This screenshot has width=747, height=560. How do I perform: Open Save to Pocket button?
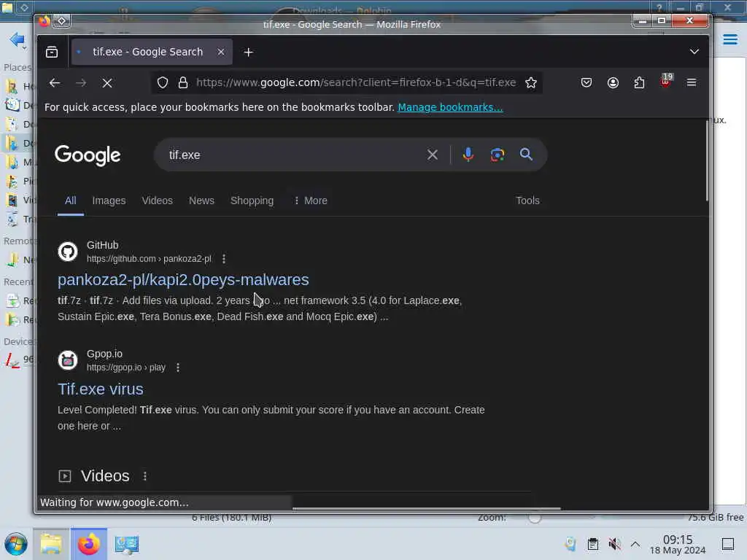(587, 83)
